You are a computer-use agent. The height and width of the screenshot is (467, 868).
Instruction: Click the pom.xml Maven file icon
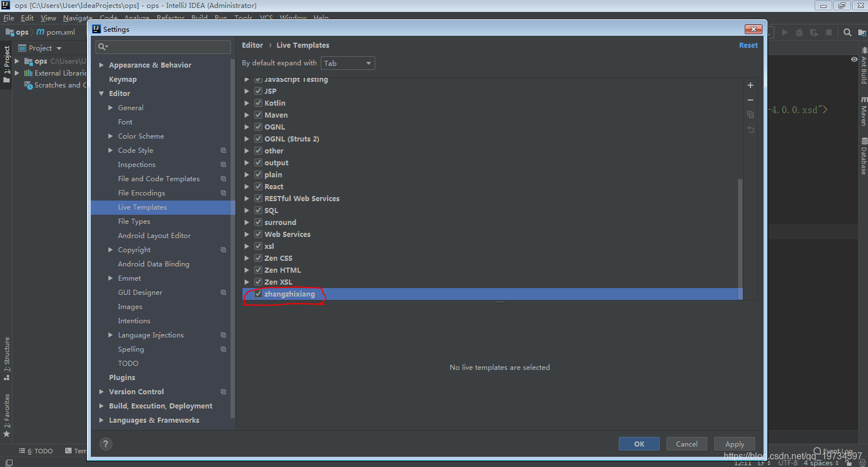pos(40,32)
